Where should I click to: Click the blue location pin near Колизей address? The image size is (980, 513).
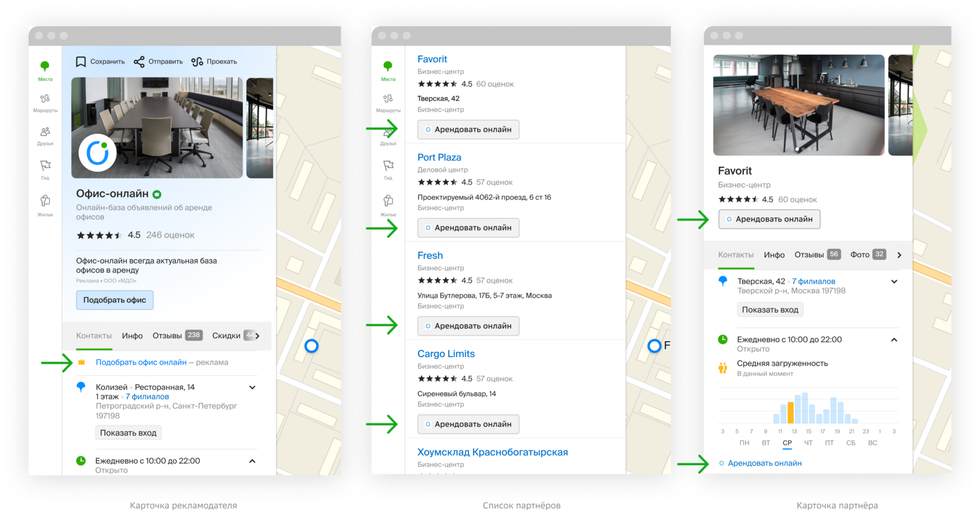[81, 387]
